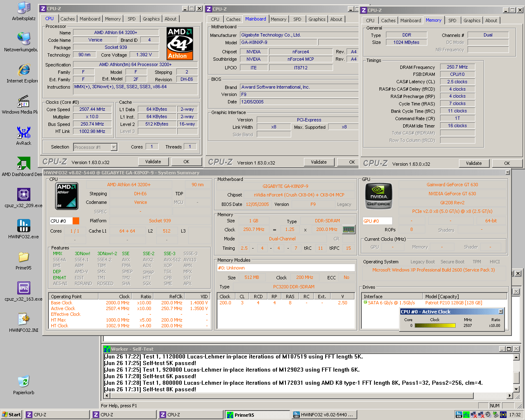Launch Internet Explorer from the desktop
Image resolution: width=525 pixels, height=420 pixels.
click(23, 74)
